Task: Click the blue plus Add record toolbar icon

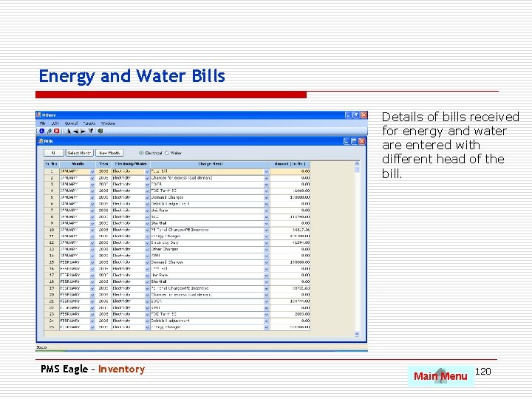Action: (x=41, y=131)
